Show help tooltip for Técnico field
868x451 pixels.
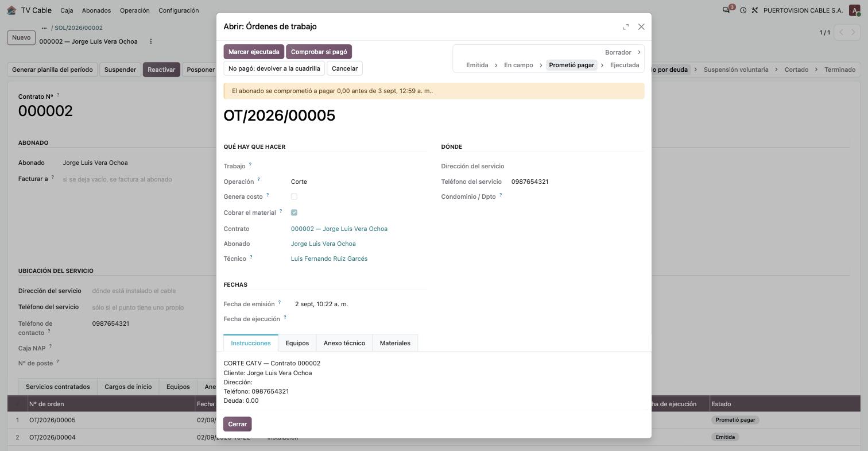pyautogui.click(x=251, y=257)
